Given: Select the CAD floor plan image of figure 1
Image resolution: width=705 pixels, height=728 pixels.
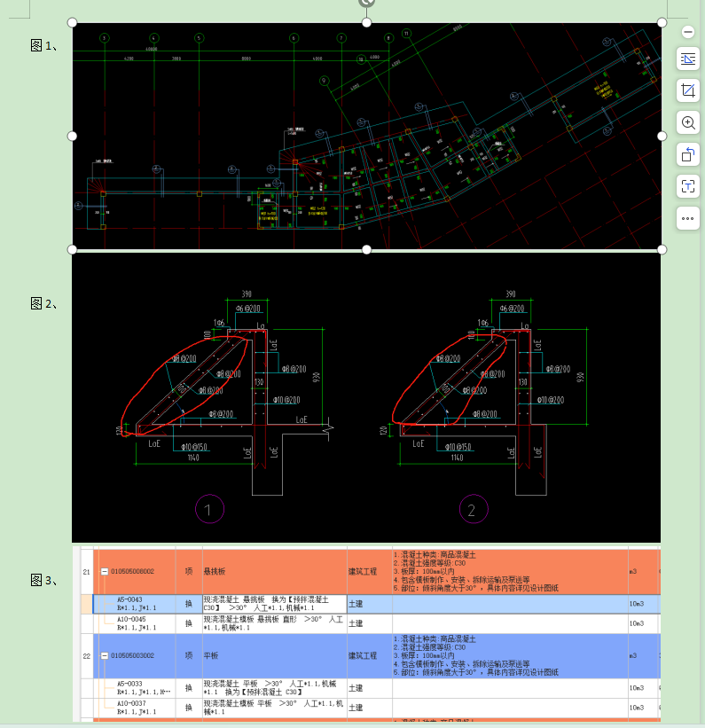Looking at the screenshot, I should pyautogui.click(x=367, y=136).
